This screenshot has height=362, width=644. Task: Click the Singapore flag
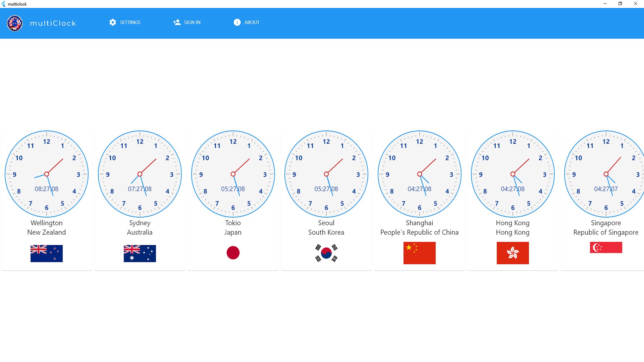(x=606, y=247)
